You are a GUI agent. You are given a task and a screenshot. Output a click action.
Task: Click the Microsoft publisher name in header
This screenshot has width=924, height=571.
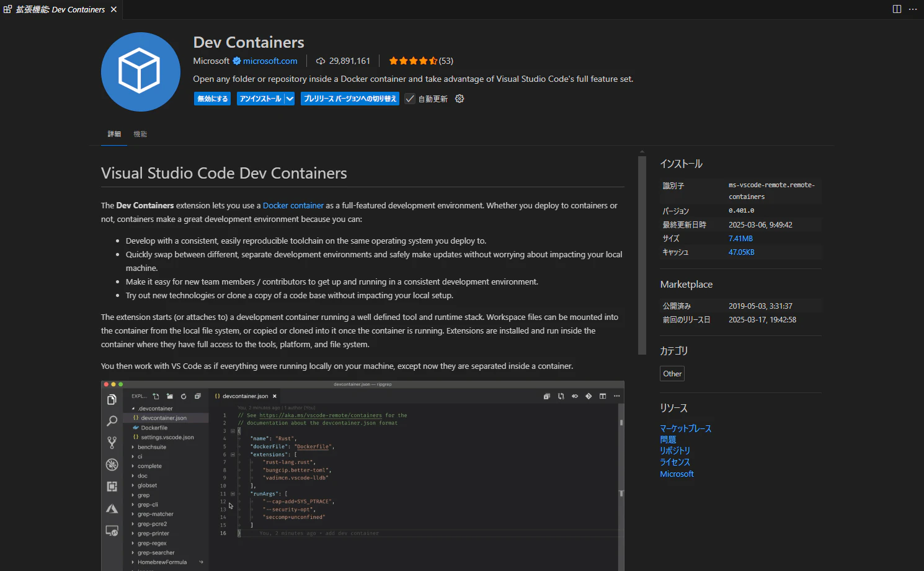click(211, 61)
